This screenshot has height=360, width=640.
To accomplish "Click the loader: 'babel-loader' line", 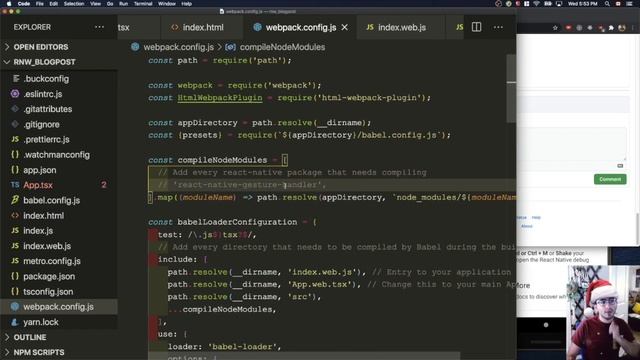I will coord(224,347).
